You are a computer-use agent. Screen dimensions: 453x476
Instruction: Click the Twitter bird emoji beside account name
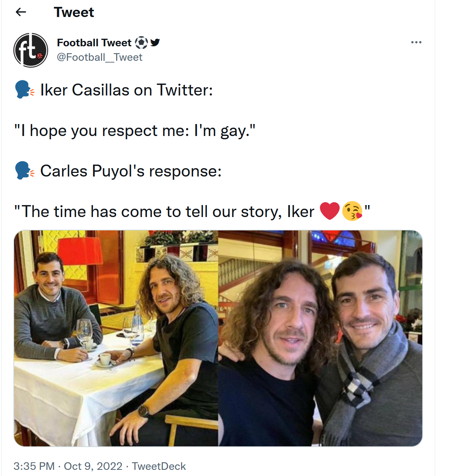click(x=155, y=42)
